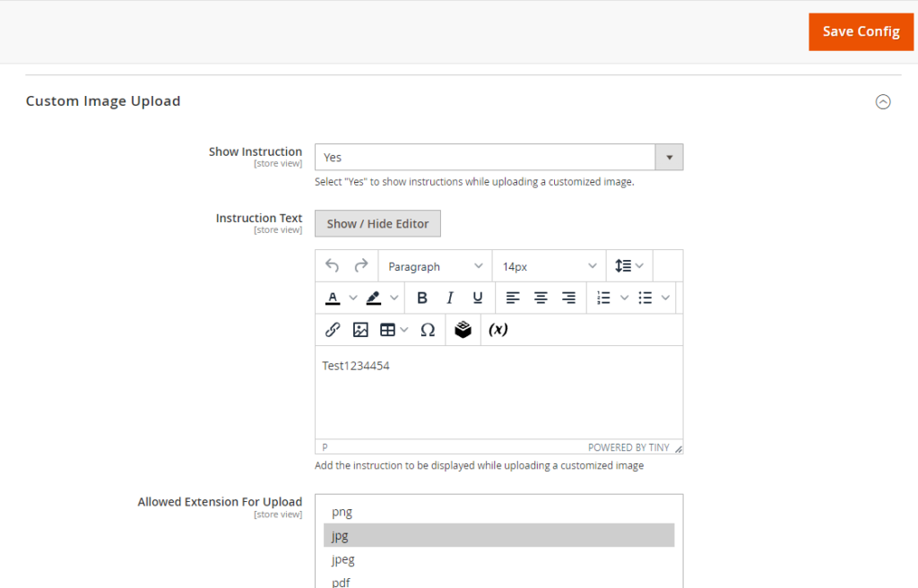Click the Insert Image icon

[360, 329]
